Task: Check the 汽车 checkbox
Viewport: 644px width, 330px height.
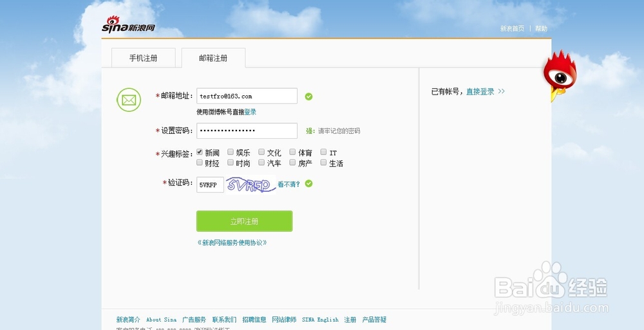Action: point(261,163)
